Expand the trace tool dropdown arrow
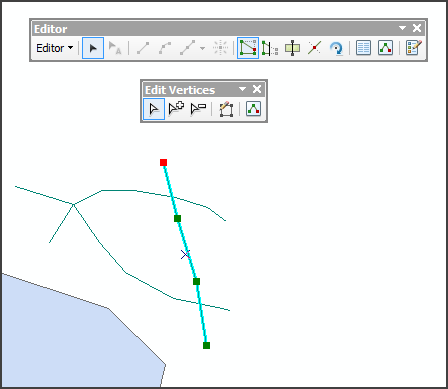448x389 pixels. 203,49
